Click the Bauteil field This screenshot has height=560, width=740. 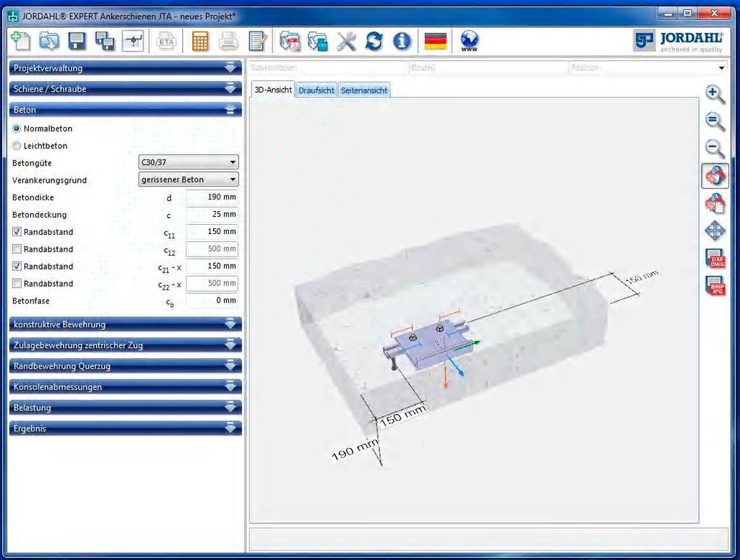pos(488,68)
